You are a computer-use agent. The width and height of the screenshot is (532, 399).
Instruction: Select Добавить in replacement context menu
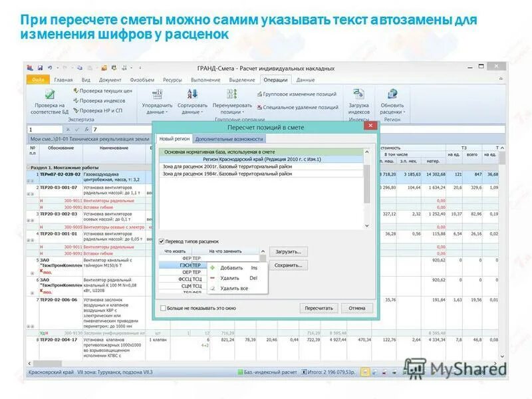coord(231,268)
